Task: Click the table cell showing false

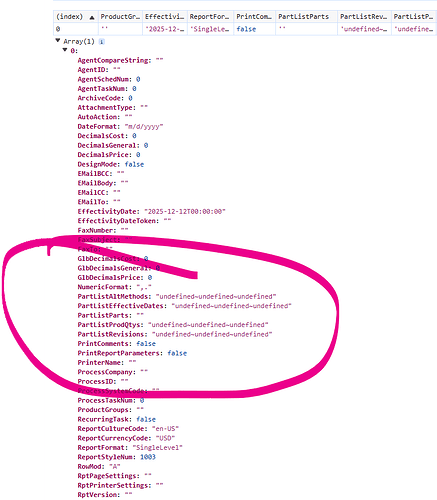Action: coord(254,29)
